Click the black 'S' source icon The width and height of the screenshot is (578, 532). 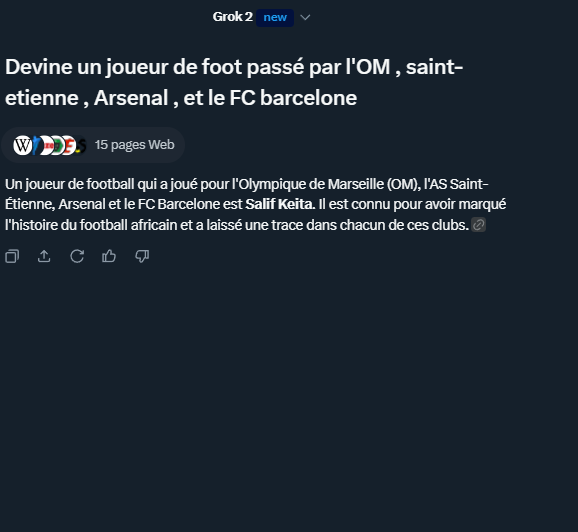(81, 145)
